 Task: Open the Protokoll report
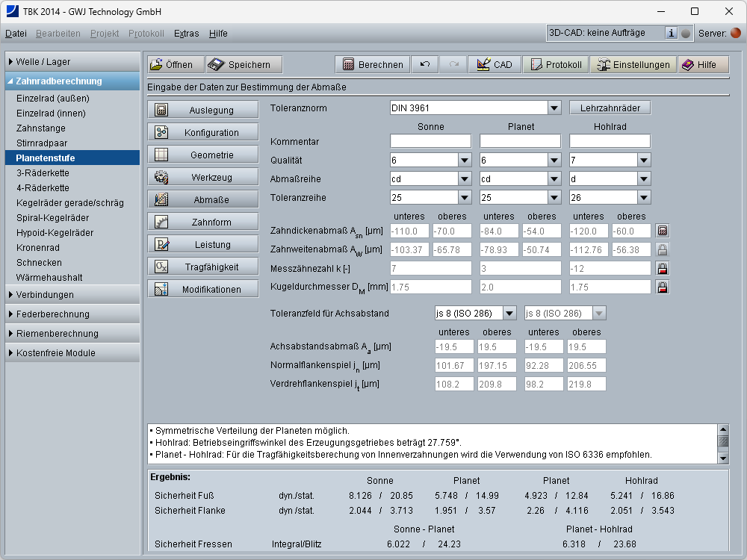[x=556, y=65]
